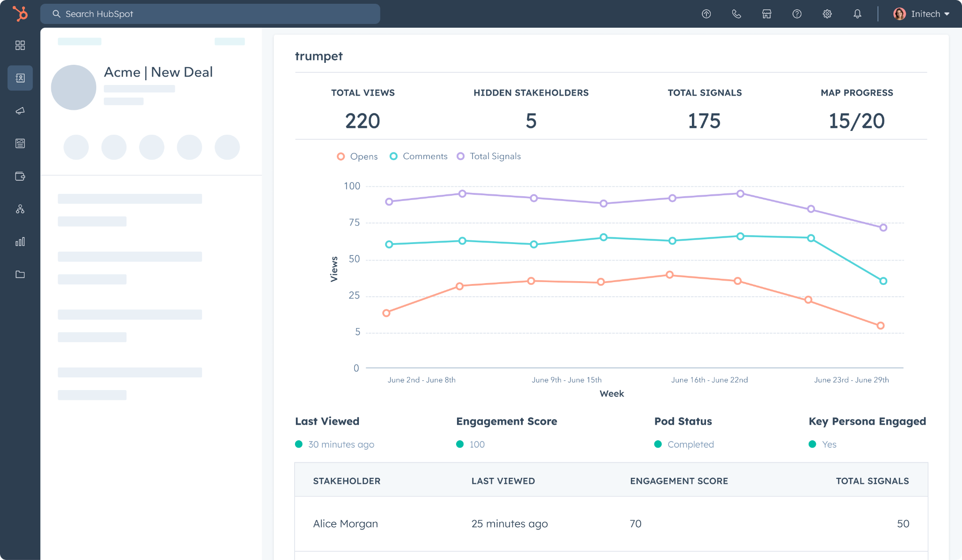The width and height of the screenshot is (962, 560).
Task: Sort by the LAST VIEWED column header
Action: [x=503, y=481]
